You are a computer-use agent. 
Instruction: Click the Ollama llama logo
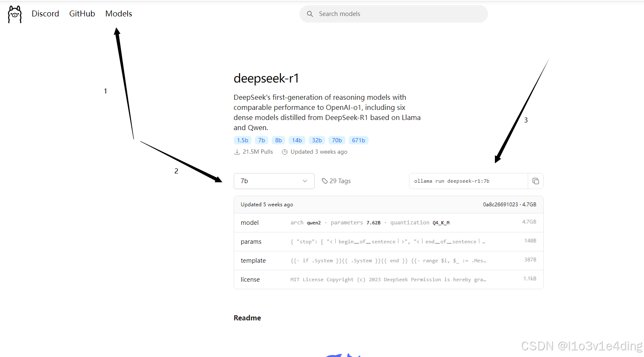tap(15, 14)
